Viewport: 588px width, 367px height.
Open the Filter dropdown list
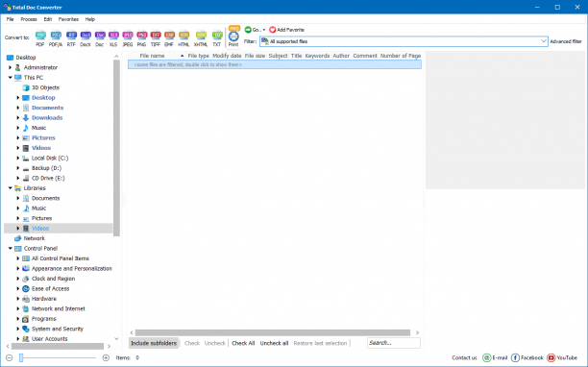(544, 41)
